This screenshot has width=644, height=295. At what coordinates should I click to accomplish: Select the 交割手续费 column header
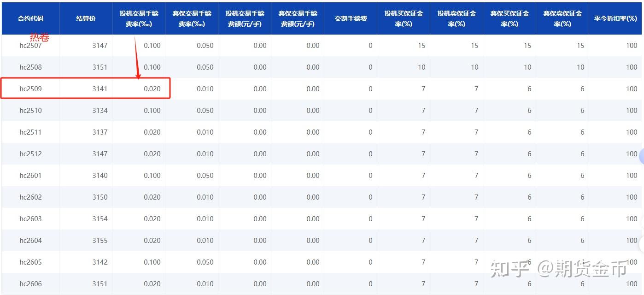tap(351, 19)
